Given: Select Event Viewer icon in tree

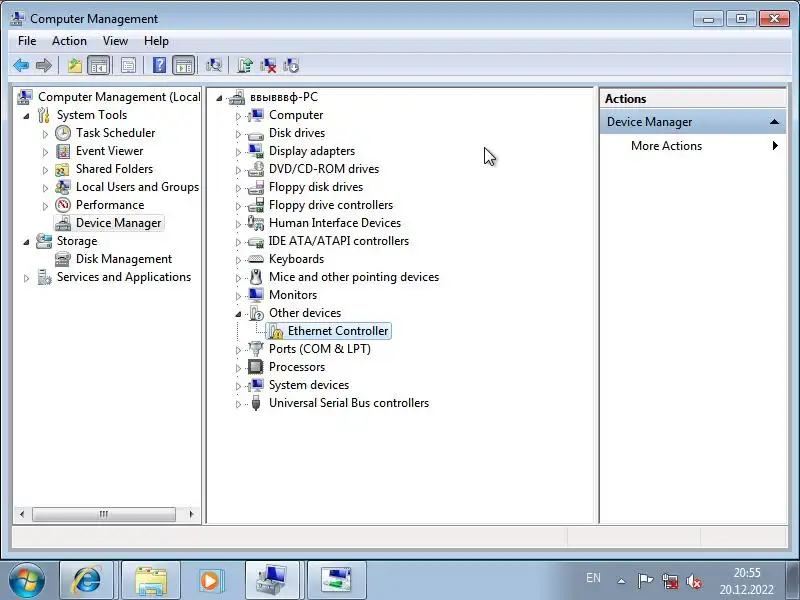Looking at the screenshot, I should pyautogui.click(x=63, y=151).
